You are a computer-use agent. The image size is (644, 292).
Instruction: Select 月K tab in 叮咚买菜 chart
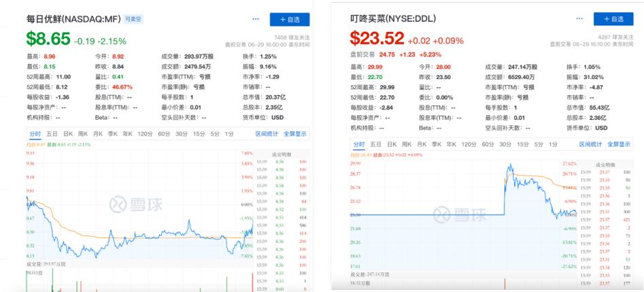422,144
